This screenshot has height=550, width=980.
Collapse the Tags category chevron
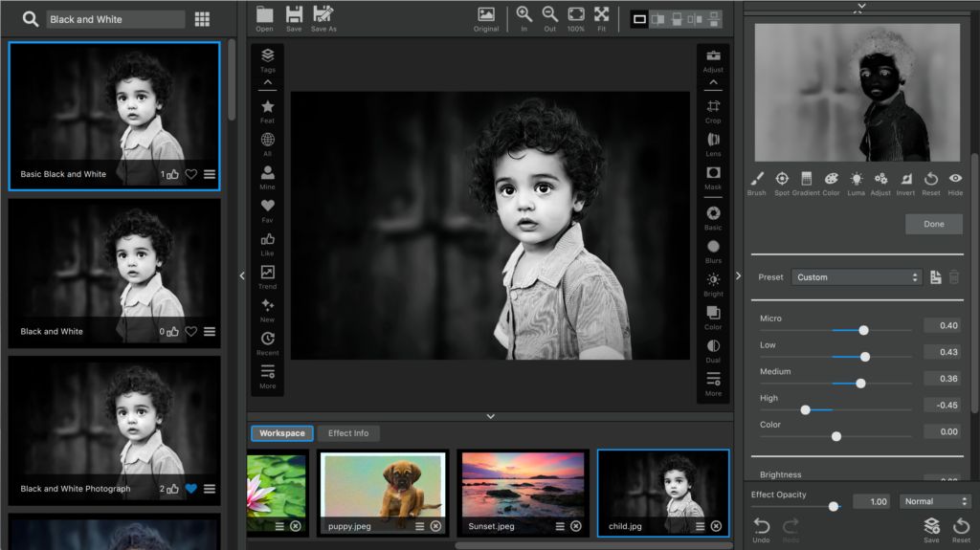[268, 82]
